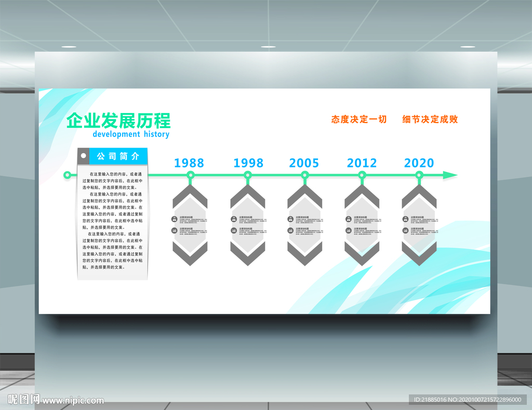Click the chart icon under 1988
The width and height of the screenshot is (532, 410).
[x=175, y=230]
